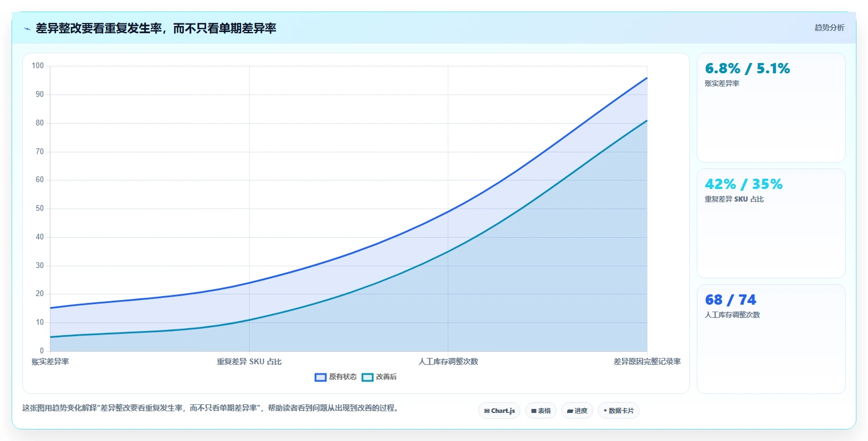This screenshot has height=441, width=868.
Task: Click the 数据卡片 tag pill
Action: point(618,411)
